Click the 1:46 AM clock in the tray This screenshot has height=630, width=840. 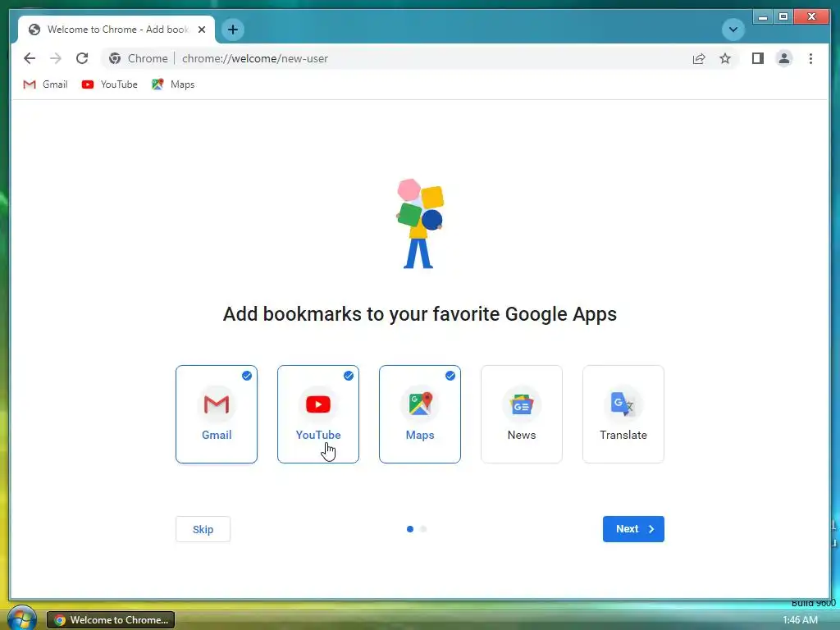click(800, 620)
